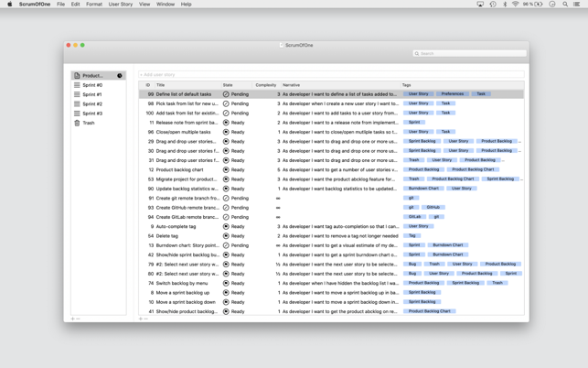Open the User Story menu

point(121,5)
